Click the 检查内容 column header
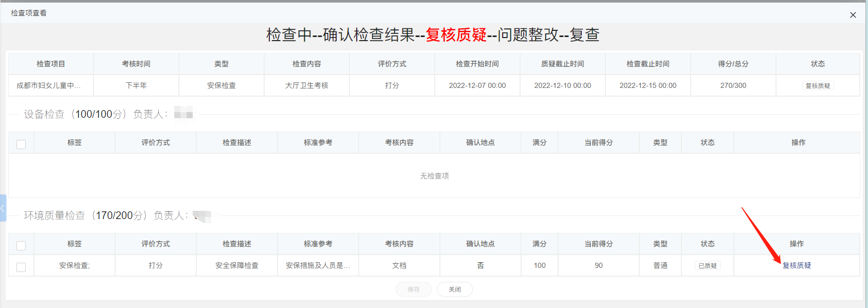Screen dimensions: 868x308 (x=307, y=64)
